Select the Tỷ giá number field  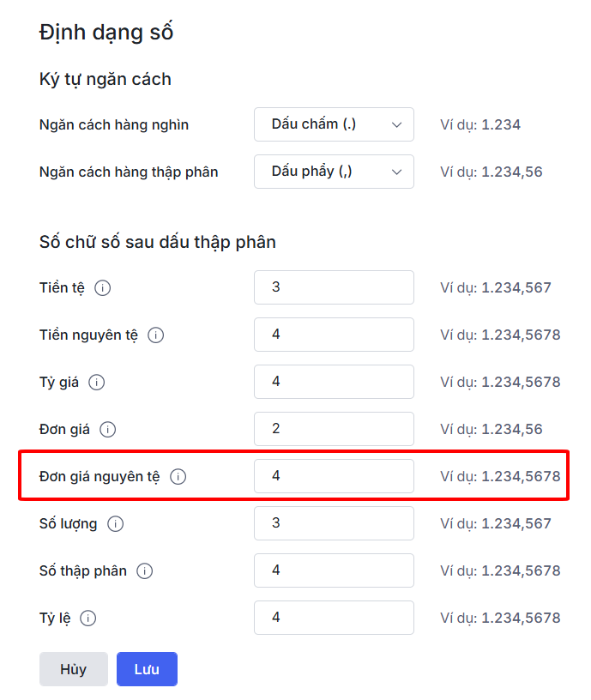pyautogui.click(x=334, y=382)
